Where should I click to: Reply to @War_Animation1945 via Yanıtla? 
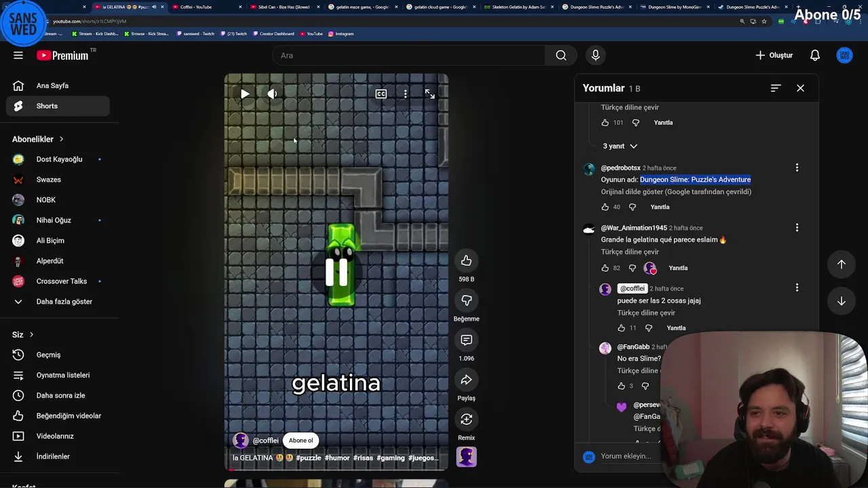click(678, 268)
